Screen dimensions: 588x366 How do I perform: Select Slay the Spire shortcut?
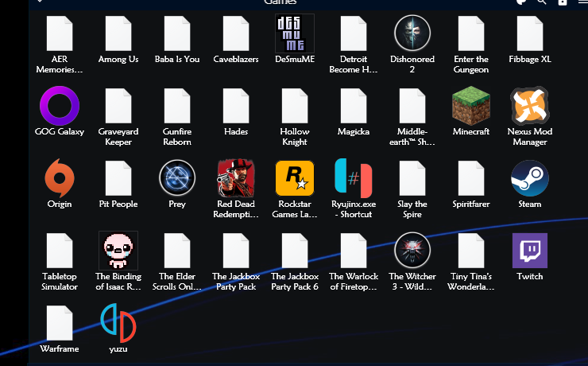click(412, 178)
